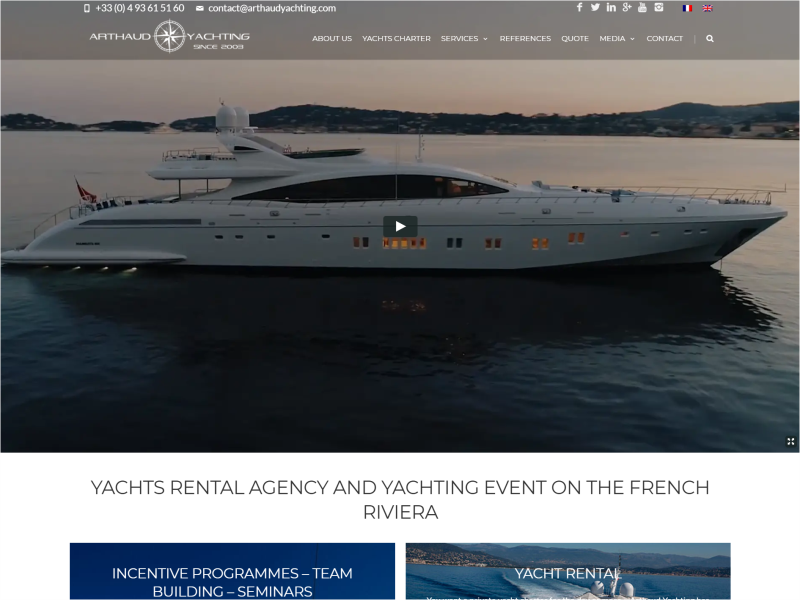Open the Yacht Rental tile
This screenshot has width=800, height=600.
click(x=568, y=571)
